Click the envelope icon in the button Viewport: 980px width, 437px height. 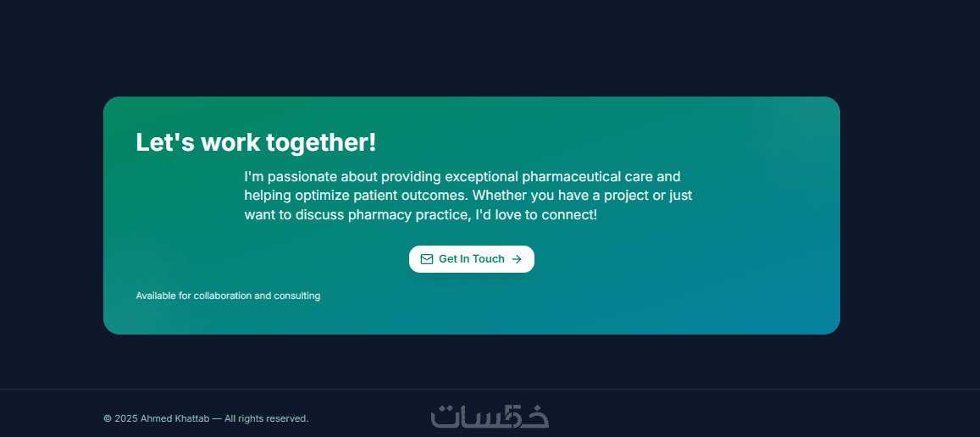pos(427,259)
